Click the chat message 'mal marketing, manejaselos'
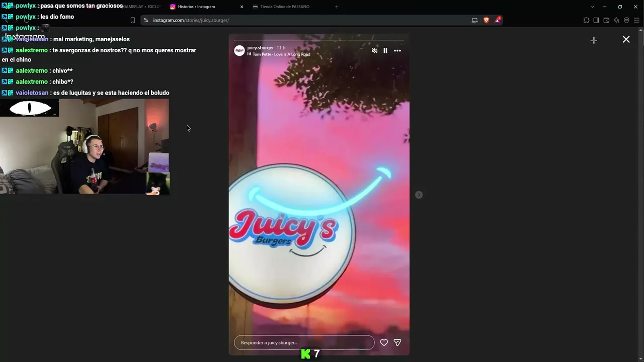Image resolution: width=644 pixels, height=362 pixels. pos(92,39)
